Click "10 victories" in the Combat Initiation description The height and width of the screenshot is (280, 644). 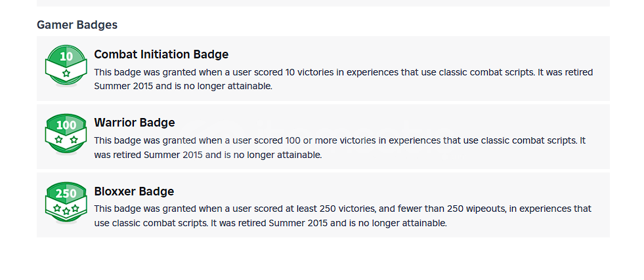(274, 72)
